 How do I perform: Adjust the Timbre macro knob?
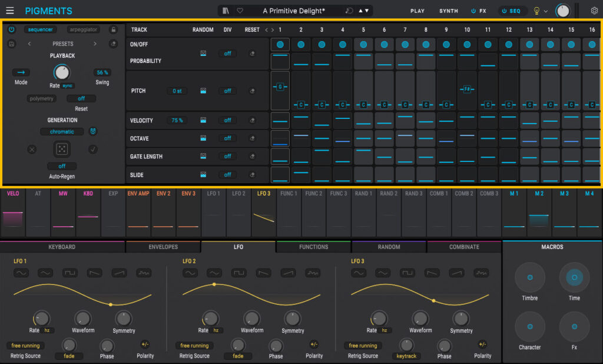click(530, 277)
